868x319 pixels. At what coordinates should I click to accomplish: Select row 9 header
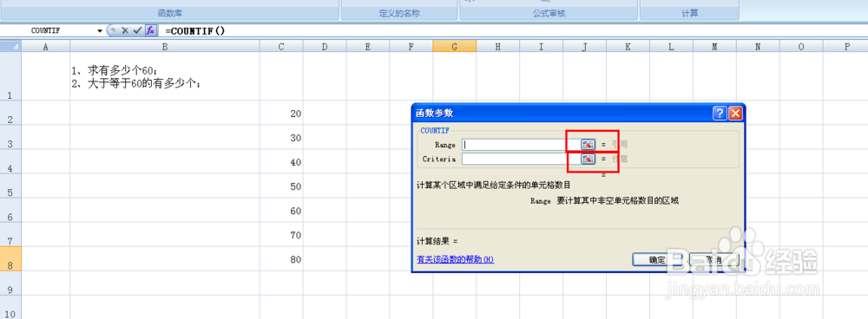(10, 283)
